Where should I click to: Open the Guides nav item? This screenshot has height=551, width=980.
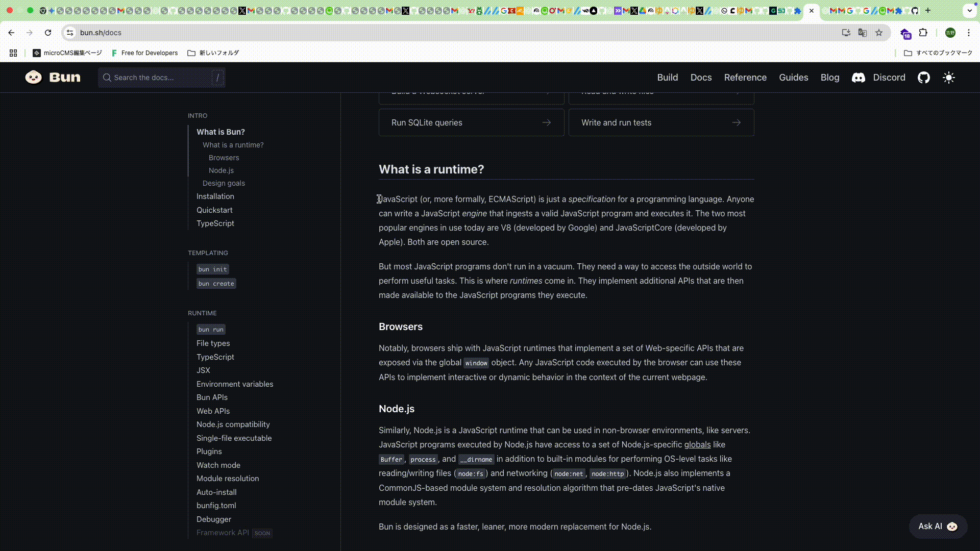click(x=794, y=78)
